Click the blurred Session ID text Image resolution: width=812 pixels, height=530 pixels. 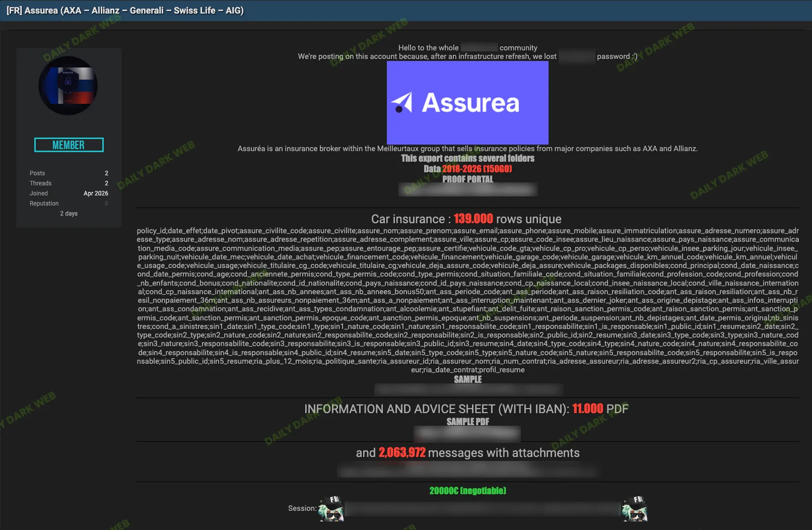pyautogui.click(x=482, y=509)
